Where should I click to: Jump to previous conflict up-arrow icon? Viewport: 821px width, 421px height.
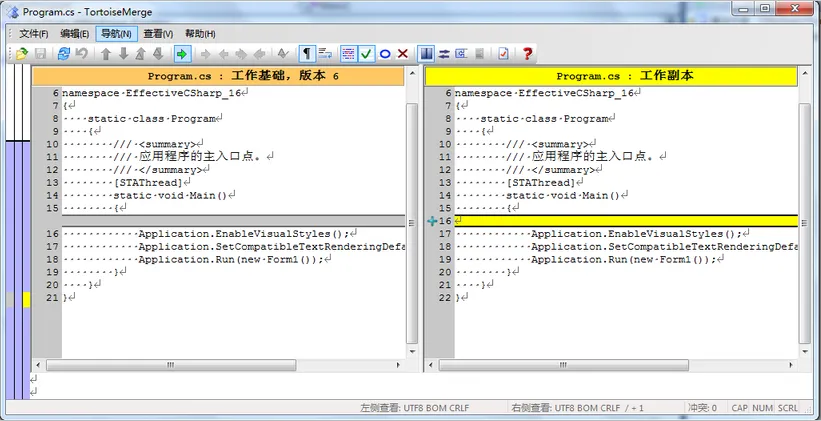[x=140, y=53]
